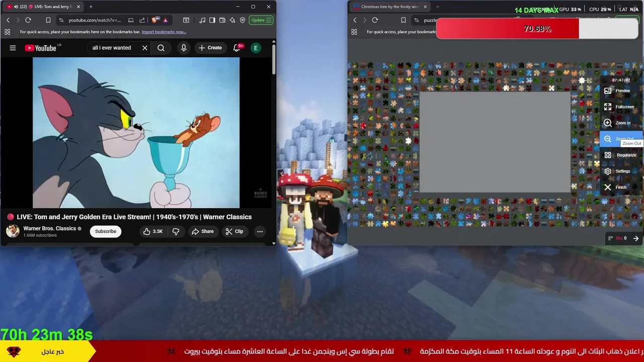The height and width of the screenshot is (362, 644).
Task: Open the Warner Bros. Classics channel avatar
Action: coord(13,231)
